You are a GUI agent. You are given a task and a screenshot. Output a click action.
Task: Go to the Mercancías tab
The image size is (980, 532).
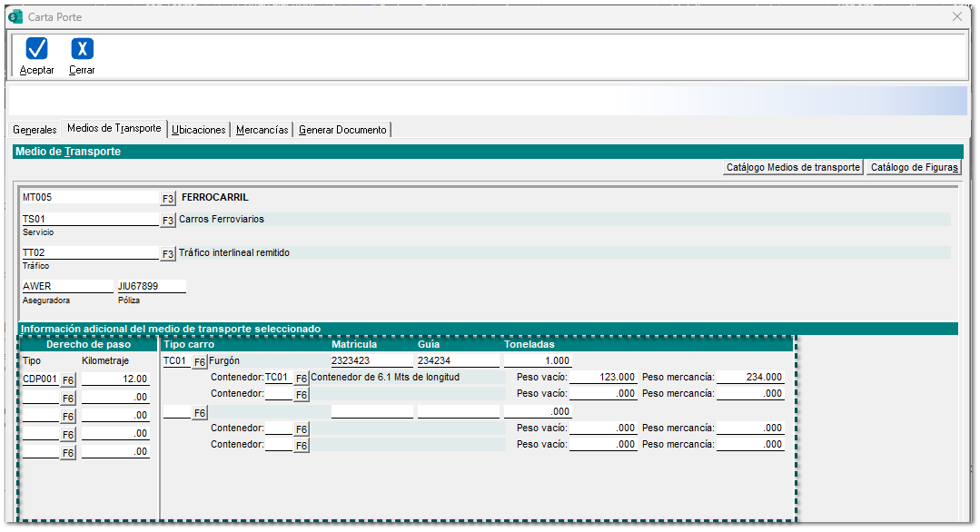click(262, 130)
